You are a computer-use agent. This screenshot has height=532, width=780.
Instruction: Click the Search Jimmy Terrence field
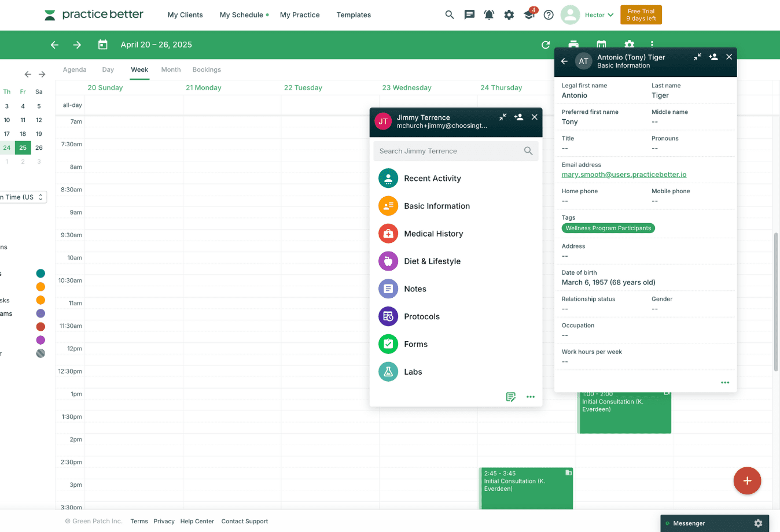(x=449, y=152)
